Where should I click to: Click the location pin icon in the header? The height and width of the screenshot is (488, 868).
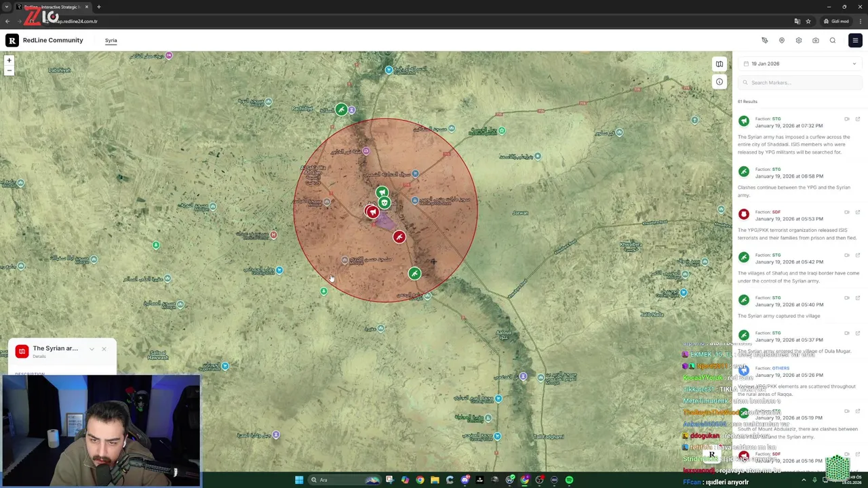click(x=781, y=40)
